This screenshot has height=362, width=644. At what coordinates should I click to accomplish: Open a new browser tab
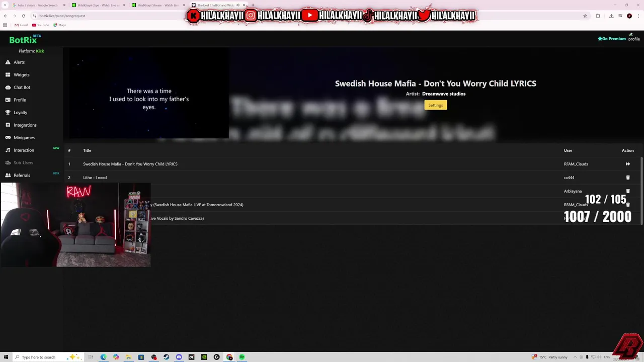[x=253, y=5]
